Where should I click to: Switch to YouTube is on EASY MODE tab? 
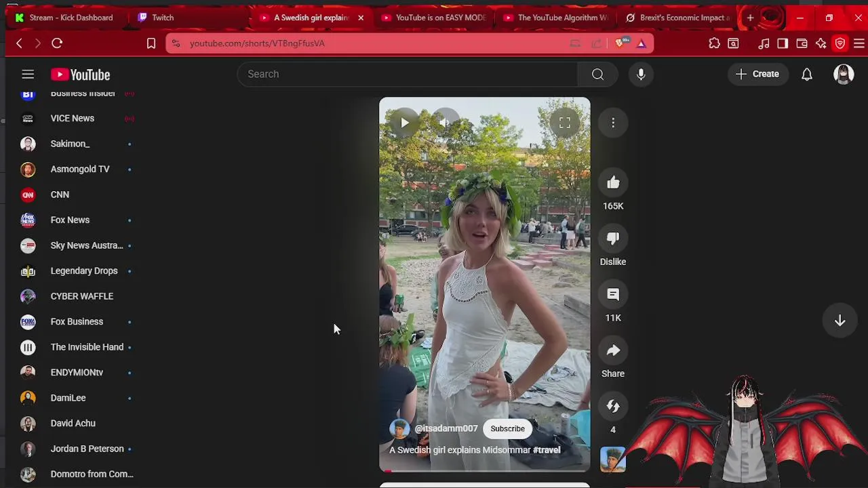[434, 18]
